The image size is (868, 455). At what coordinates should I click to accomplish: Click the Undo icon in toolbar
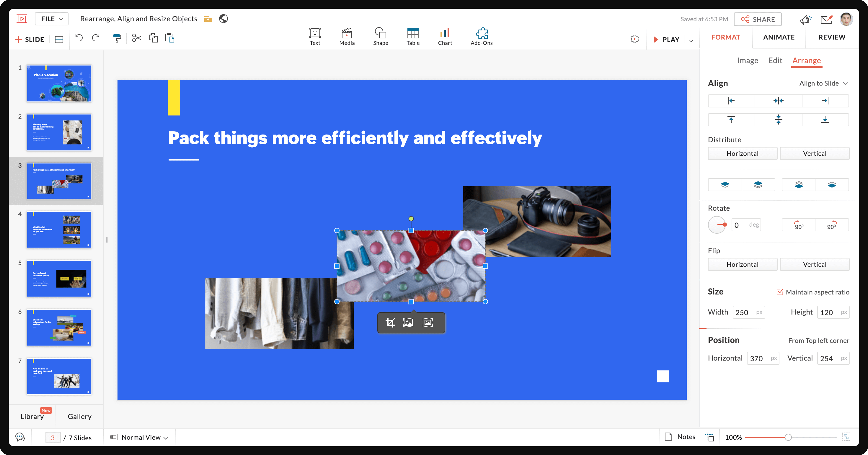(x=79, y=38)
